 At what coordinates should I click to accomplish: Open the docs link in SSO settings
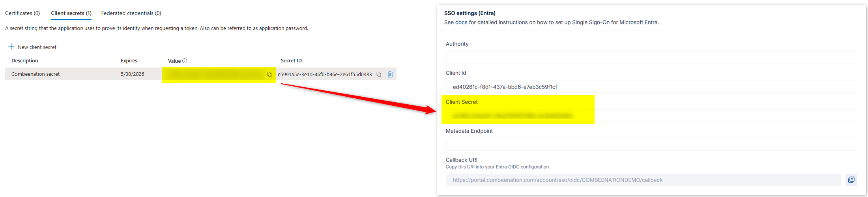point(461,22)
